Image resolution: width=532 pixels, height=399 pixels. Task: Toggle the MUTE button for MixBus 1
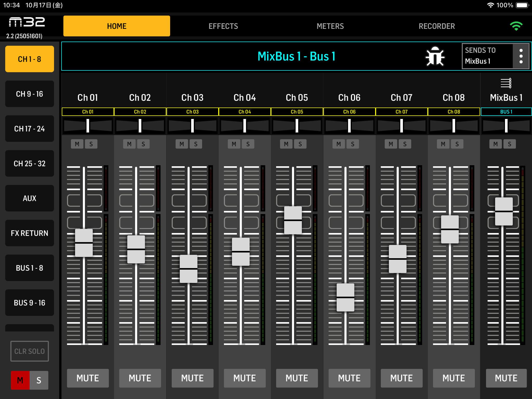click(x=506, y=378)
